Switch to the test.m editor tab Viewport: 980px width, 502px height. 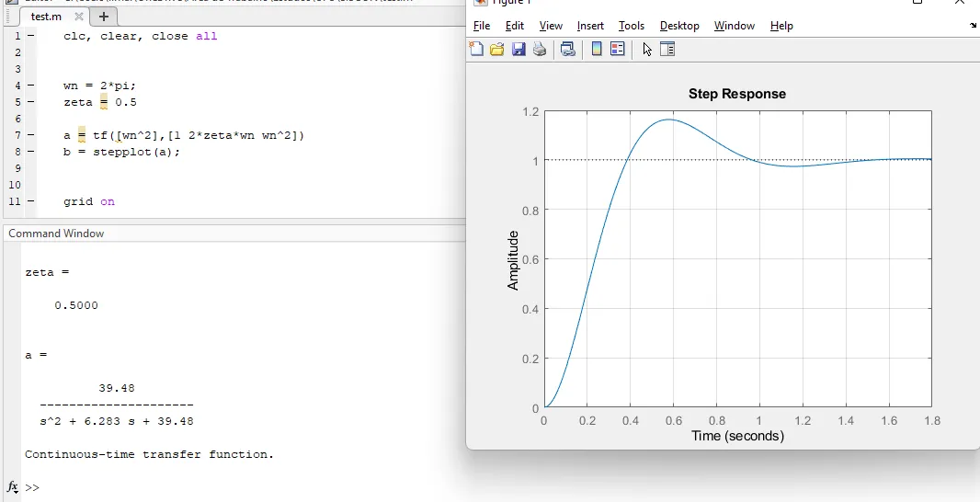click(46, 17)
